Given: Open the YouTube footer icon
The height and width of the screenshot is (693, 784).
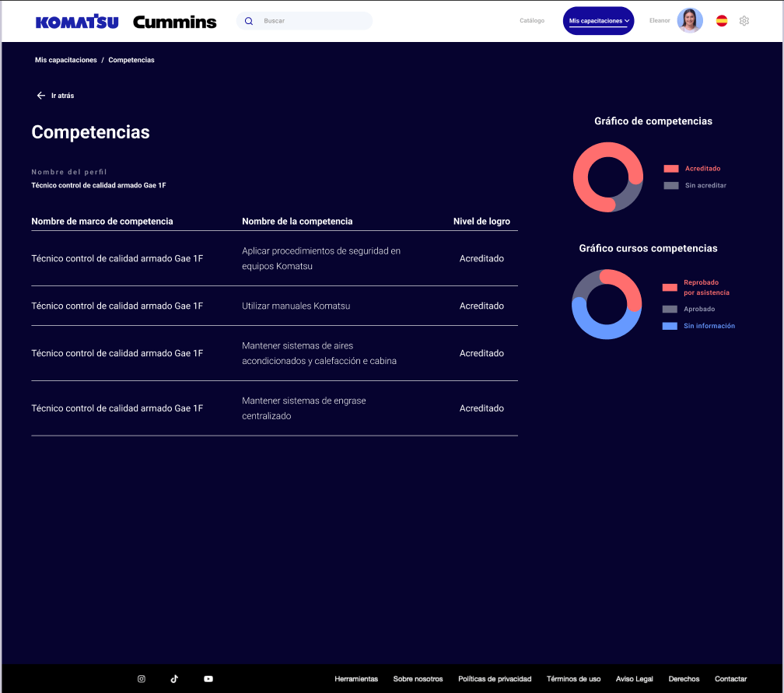Looking at the screenshot, I should [x=208, y=679].
